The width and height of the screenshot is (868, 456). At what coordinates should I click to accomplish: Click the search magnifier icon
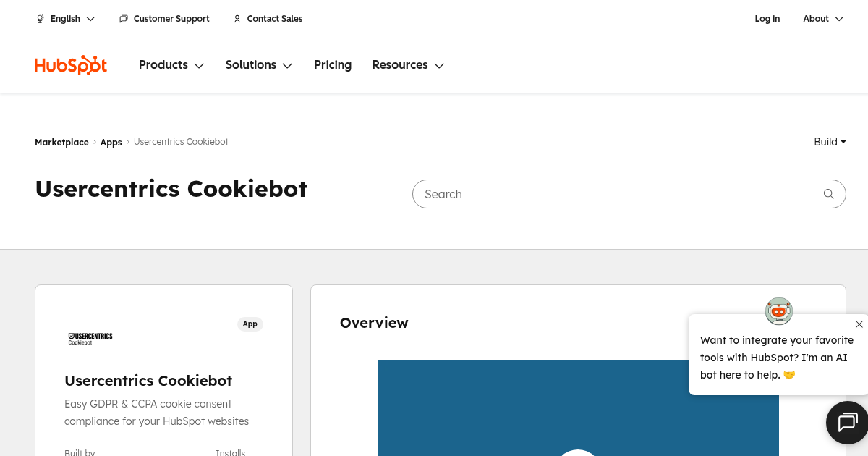(x=829, y=194)
